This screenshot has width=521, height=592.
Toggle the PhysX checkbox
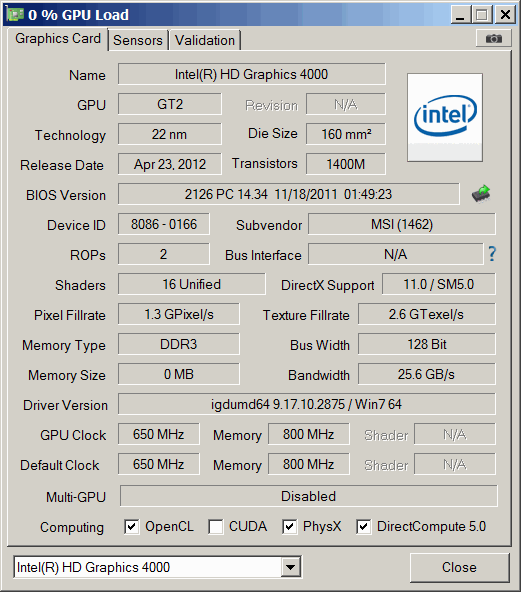[x=289, y=527]
